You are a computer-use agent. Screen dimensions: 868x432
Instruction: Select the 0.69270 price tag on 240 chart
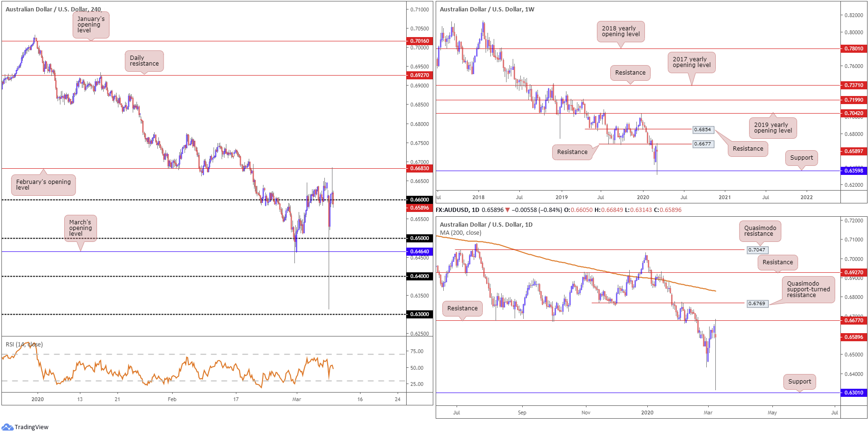[x=419, y=75]
